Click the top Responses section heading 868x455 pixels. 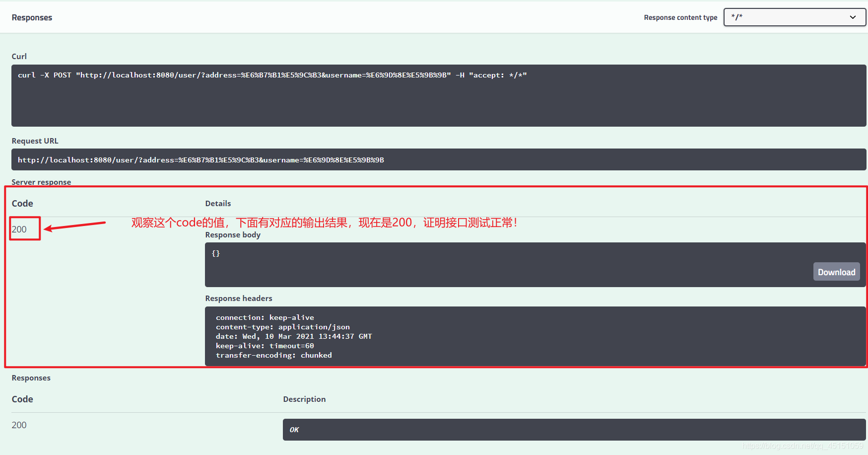[32, 17]
